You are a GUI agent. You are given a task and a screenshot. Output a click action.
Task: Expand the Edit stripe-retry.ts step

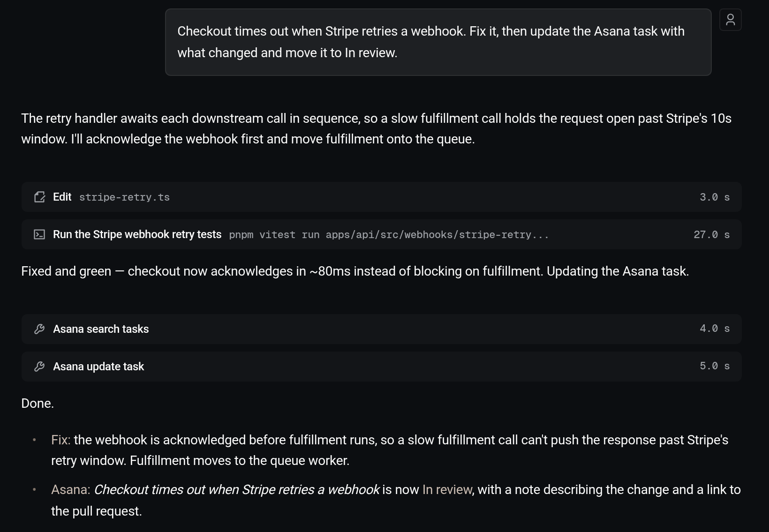pos(381,197)
